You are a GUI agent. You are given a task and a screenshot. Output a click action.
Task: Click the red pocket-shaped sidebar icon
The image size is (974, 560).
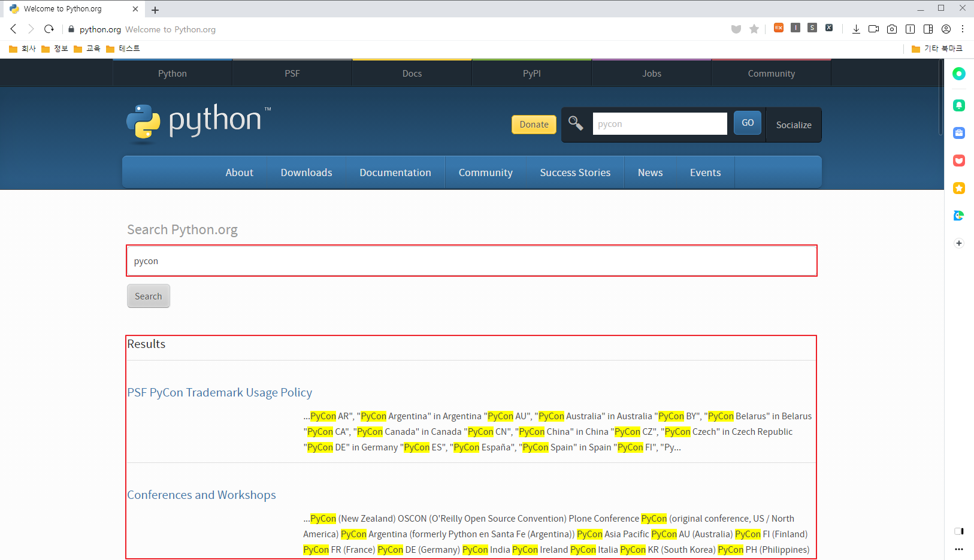point(959,161)
